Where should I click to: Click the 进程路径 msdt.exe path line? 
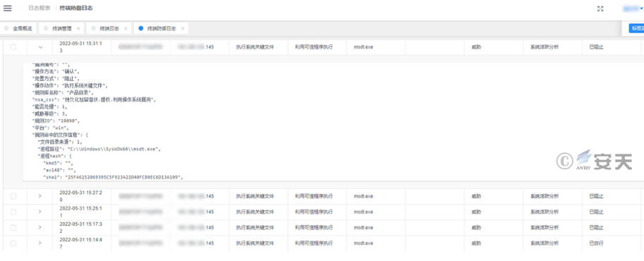[99, 149]
